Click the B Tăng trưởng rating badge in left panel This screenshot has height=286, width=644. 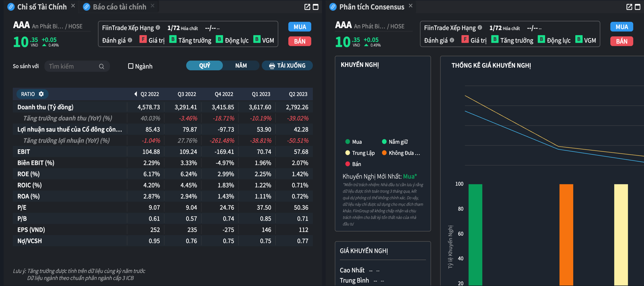pyautogui.click(x=173, y=39)
